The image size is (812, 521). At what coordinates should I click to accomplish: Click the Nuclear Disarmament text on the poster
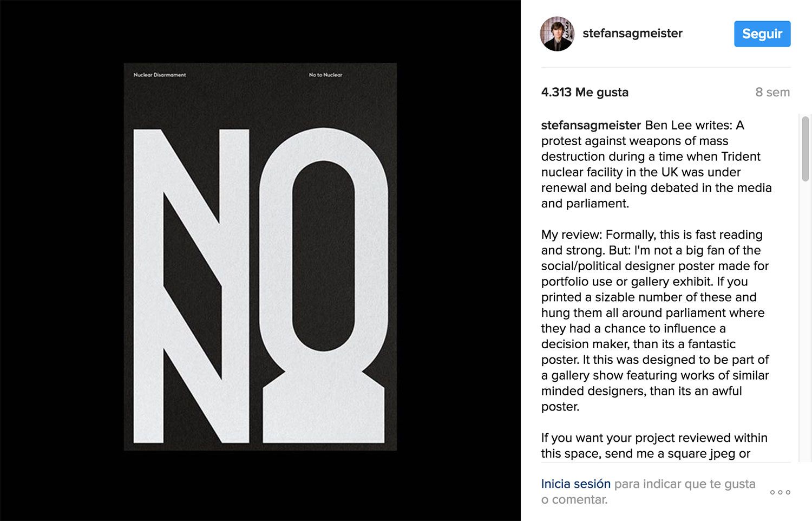(160, 75)
